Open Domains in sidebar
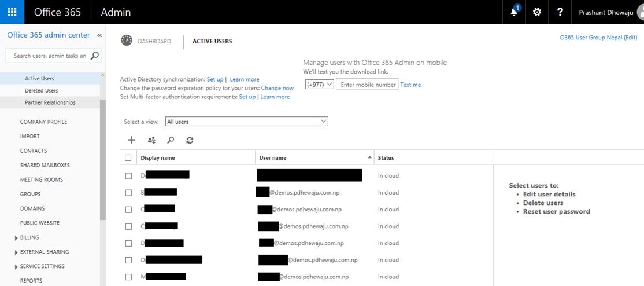This screenshot has width=644, height=286. [32, 208]
